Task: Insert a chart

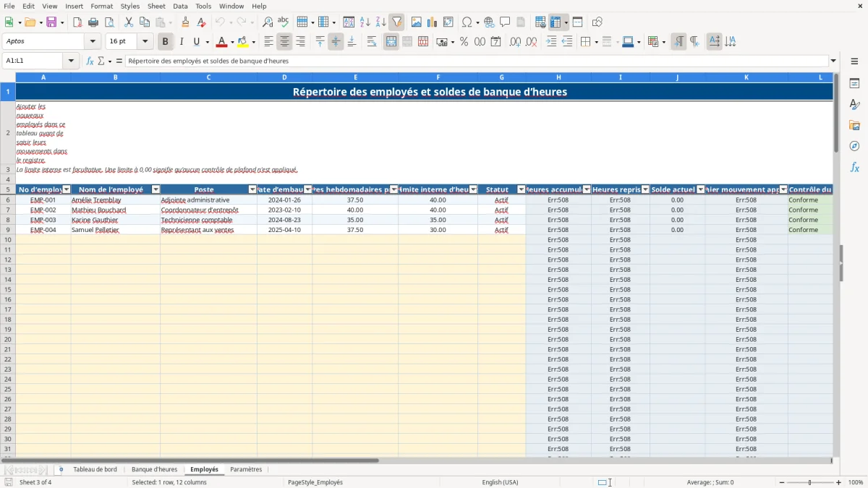Action: (x=433, y=22)
